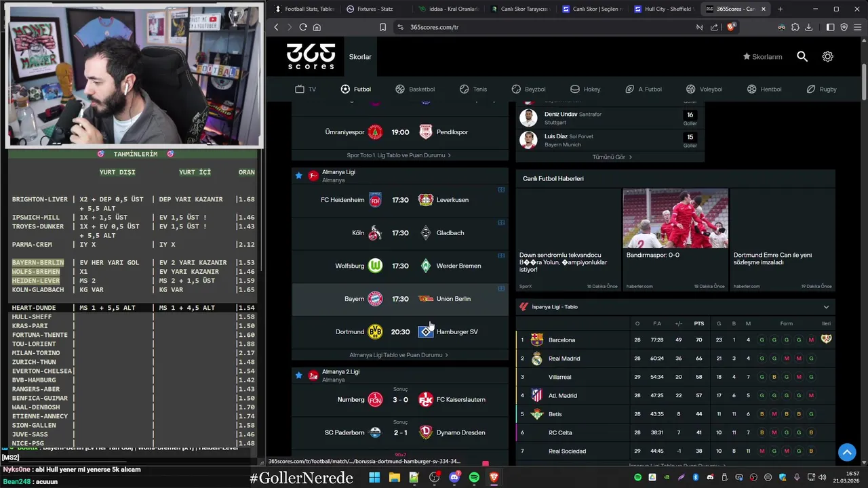Viewport: 868px width, 488px height.
Task: Open the Brave Shields icon
Action: pos(731,27)
